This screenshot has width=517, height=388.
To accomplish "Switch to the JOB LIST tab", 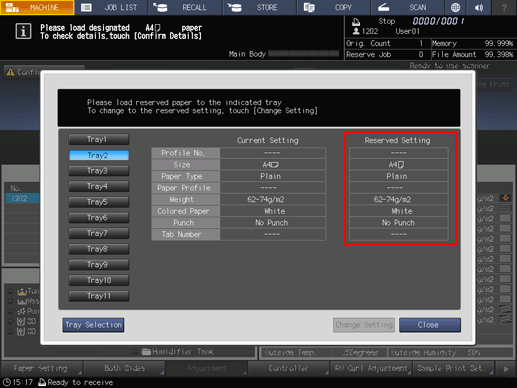I will [x=111, y=7].
